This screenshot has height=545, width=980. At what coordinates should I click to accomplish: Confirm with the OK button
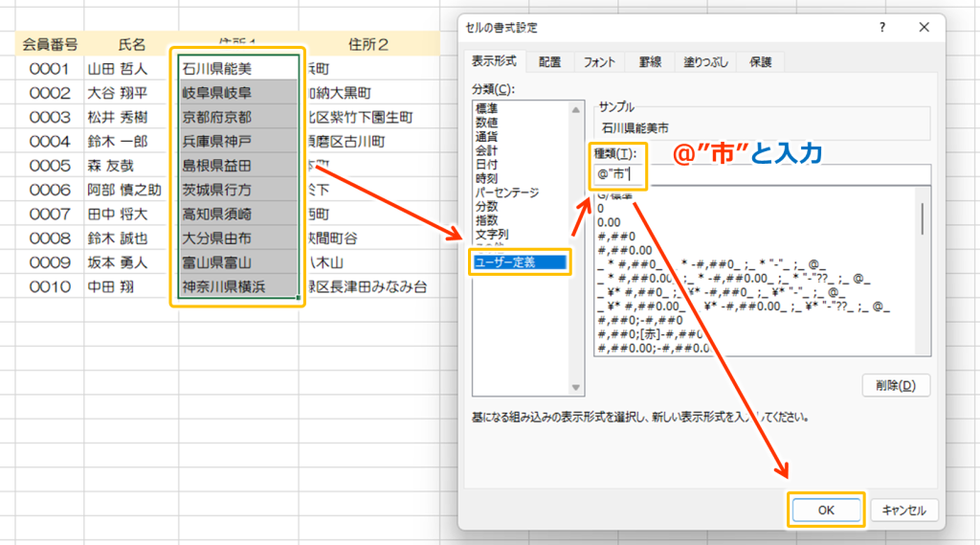[826, 511]
